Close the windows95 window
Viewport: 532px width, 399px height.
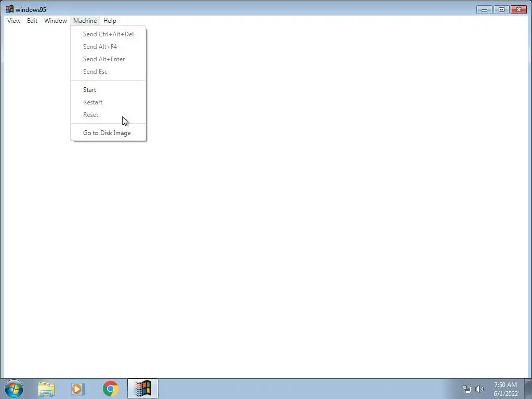click(x=519, y=9)
